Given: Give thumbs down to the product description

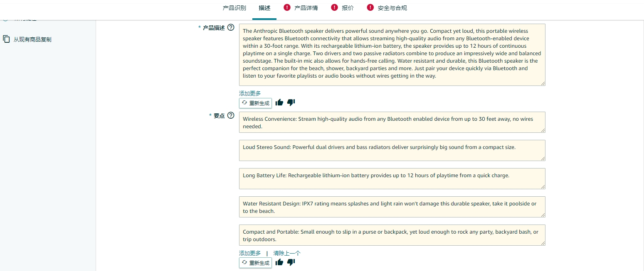Looking at the screenshot, I should (x=291, y=103).
